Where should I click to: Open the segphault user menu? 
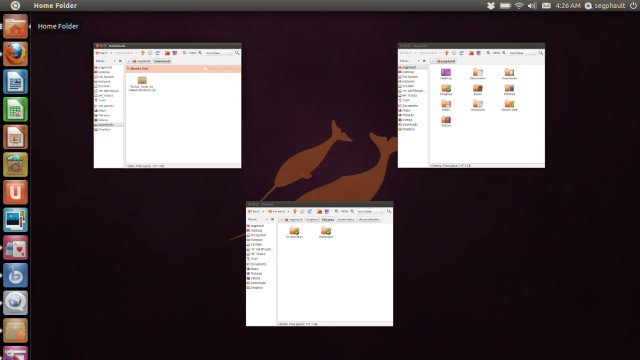click(605, 6)
